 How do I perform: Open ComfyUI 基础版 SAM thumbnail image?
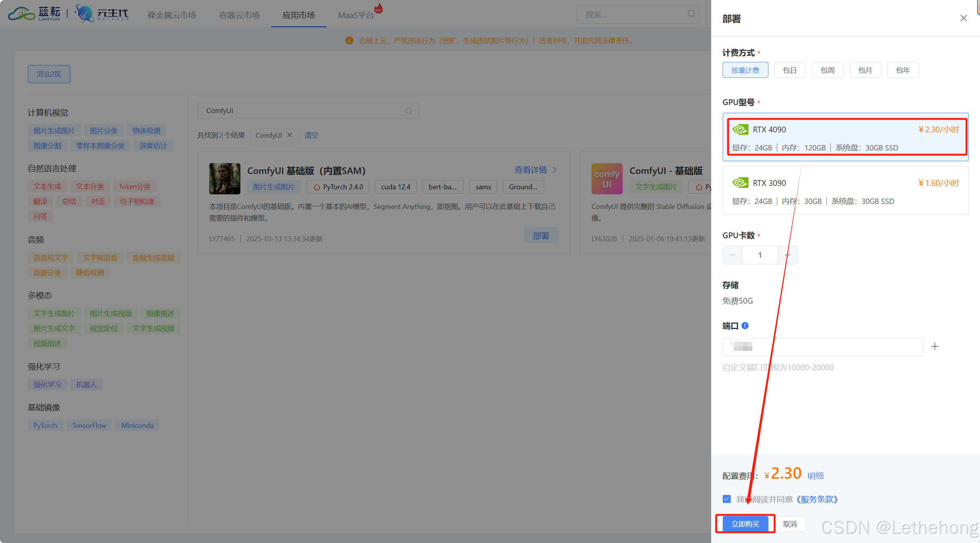coord(225,179)
